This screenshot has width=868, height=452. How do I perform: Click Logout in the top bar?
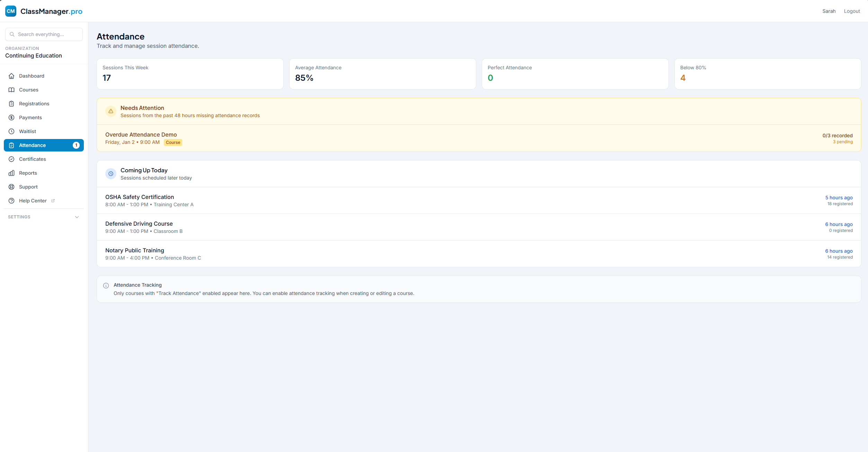[852, 11]
